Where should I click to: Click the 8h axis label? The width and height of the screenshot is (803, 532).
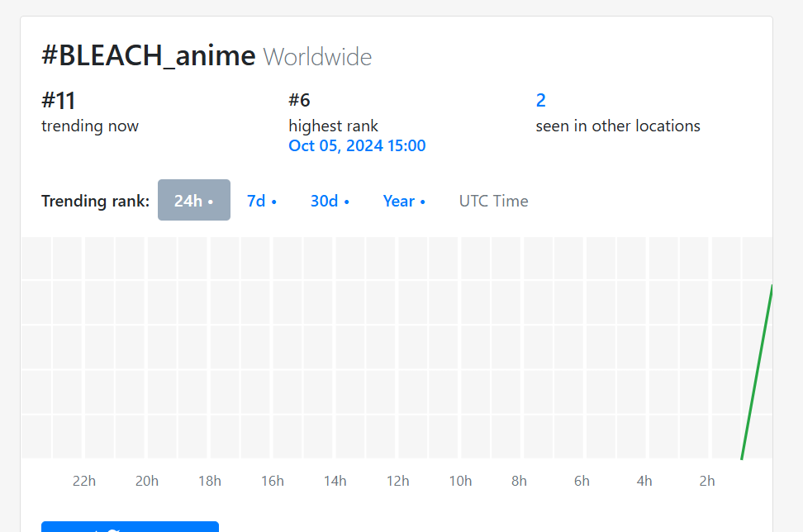[519, 482]
